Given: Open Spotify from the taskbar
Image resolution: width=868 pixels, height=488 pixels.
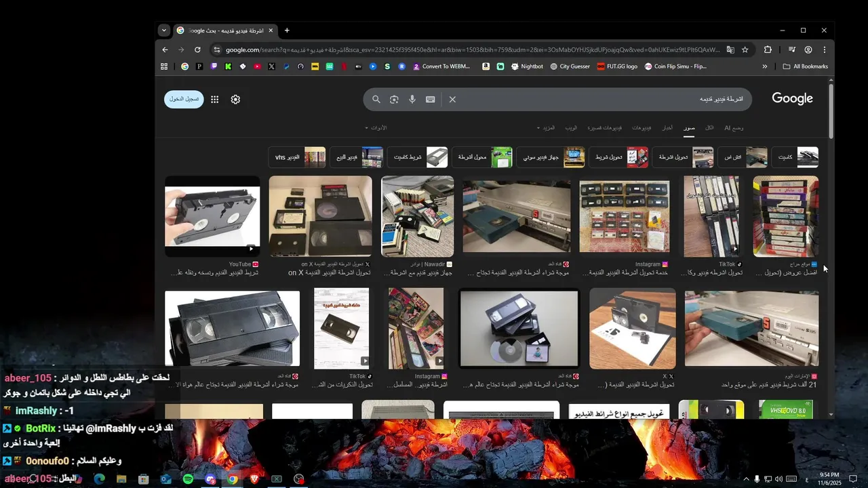Looking at the screenshot, I should [x=188, y=479].
